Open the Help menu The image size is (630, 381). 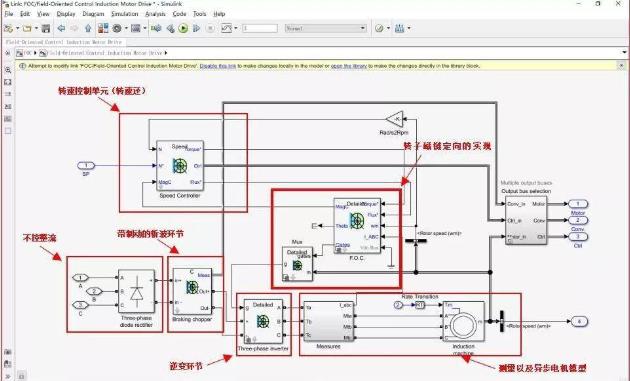pos(219,14)
